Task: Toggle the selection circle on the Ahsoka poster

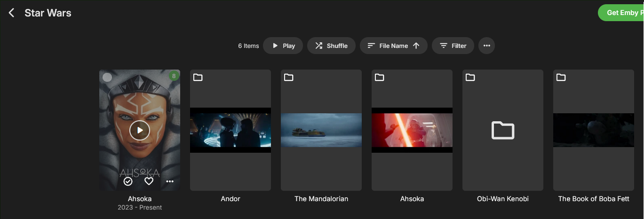Action: (107, 77)
